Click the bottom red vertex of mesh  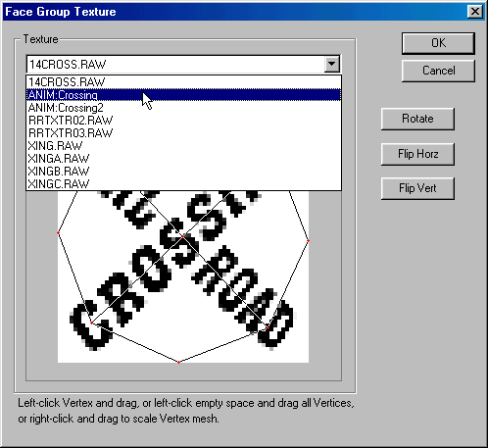click(x=178, y=362)
